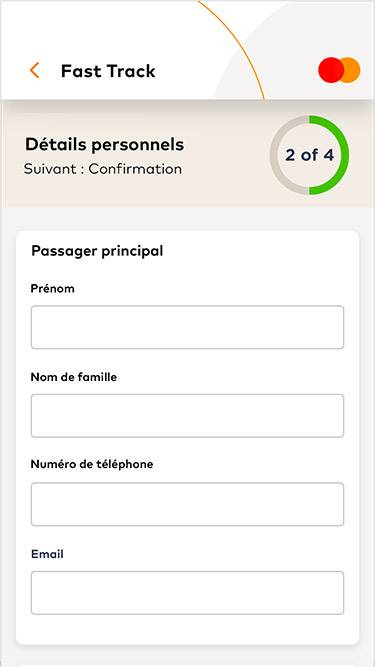Click the Passager principal heading

pos(97,251)
